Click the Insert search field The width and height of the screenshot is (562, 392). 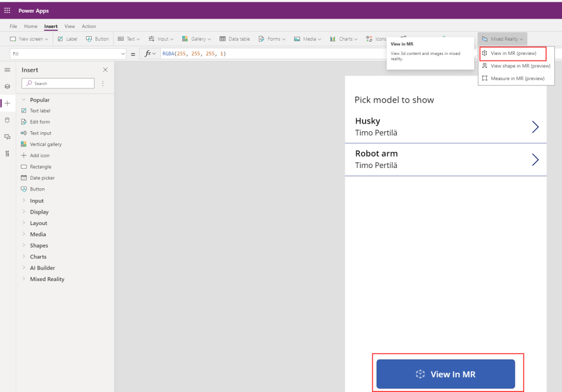[58, 83]
